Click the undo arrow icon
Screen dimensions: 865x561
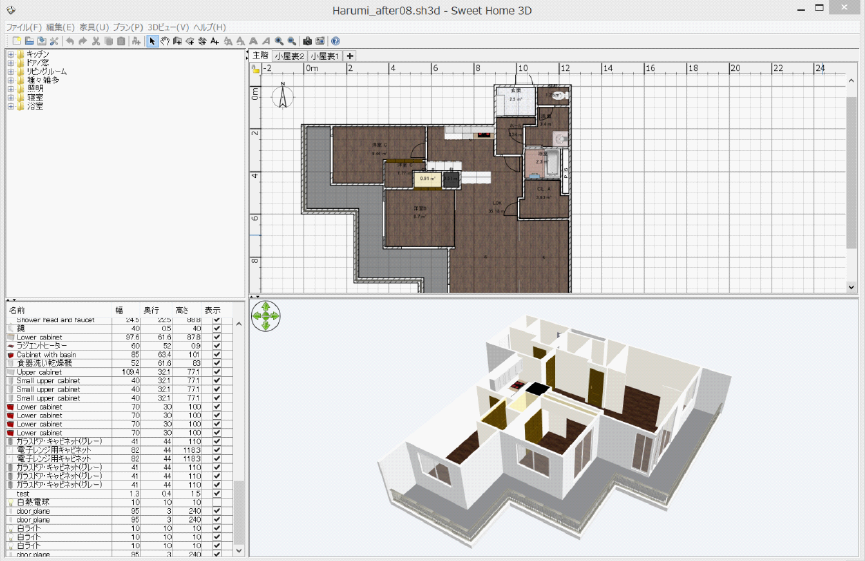tap(70, 41)
